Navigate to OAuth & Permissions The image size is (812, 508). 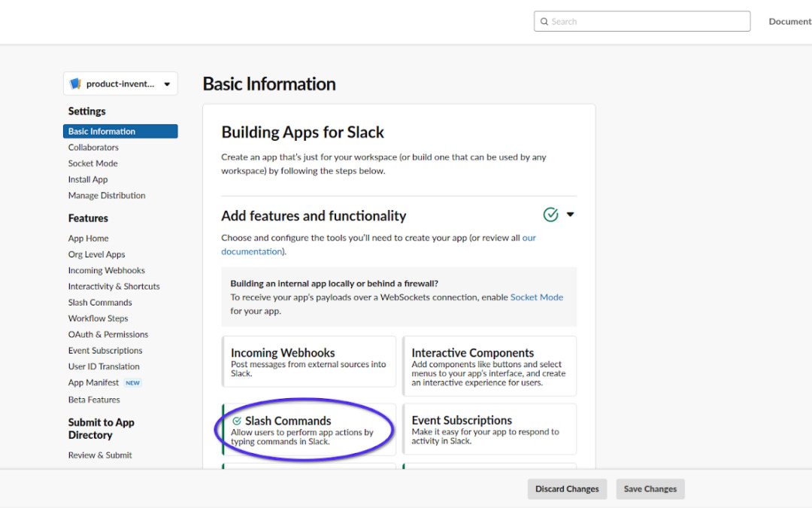pos(108,335)
